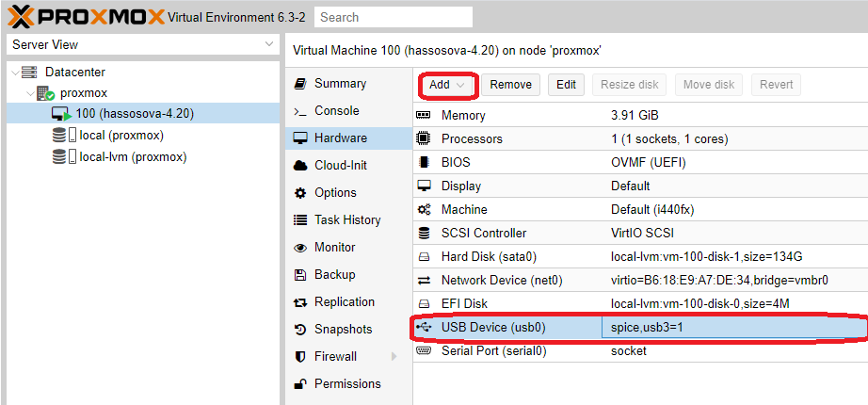The image size is (868, 405).
Task: Open the Task History tab
Action: pos(348,220)
